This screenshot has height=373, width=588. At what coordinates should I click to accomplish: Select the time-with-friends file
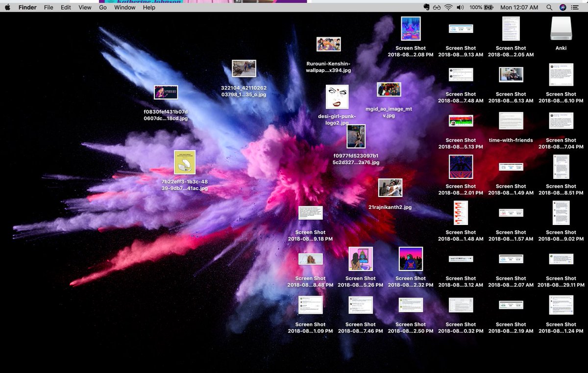[511, 121]
